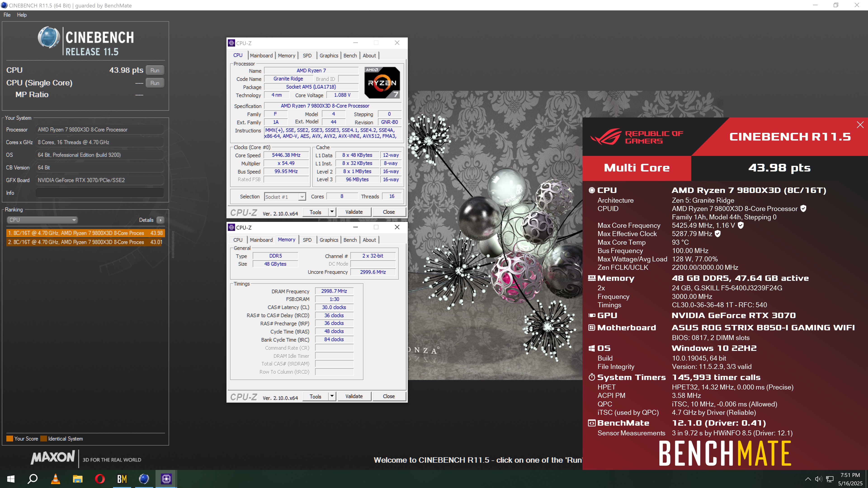Click the Core Speed 5446.38 MHz value
This screenshot has width=868, height=488.
(x=286, y=155)
